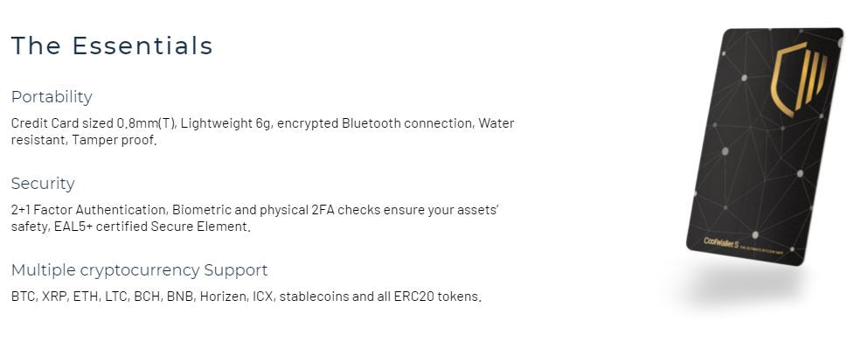Click the "BTC" ticker in the currency list

[x=23, y=297]
